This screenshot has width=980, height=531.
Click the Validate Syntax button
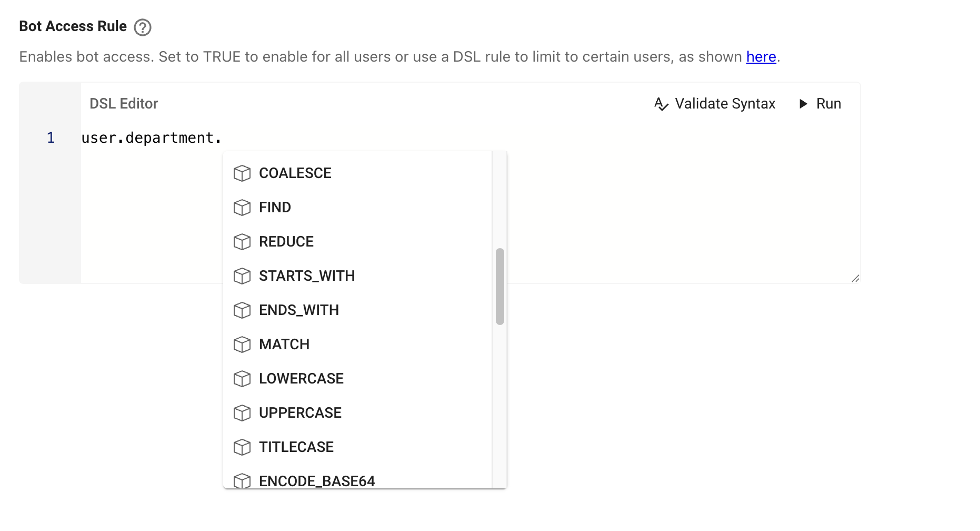point(724,104)
